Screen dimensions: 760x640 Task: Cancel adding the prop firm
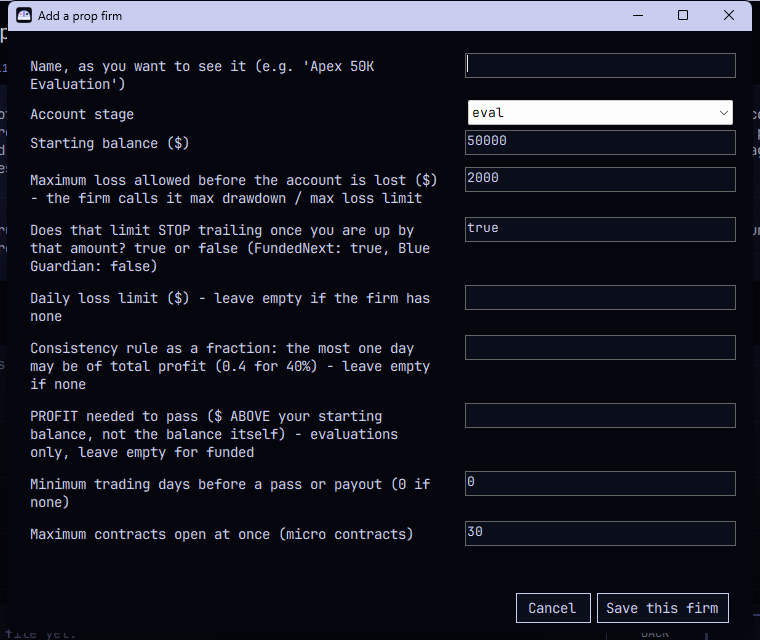(x=553, y=608)
